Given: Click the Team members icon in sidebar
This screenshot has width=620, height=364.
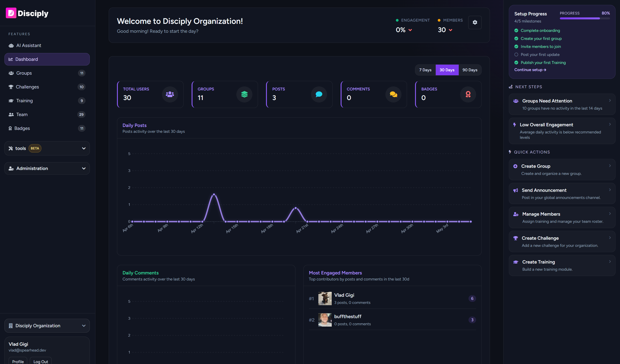Looking at the screenshot, I should click(x=11, y=114).
